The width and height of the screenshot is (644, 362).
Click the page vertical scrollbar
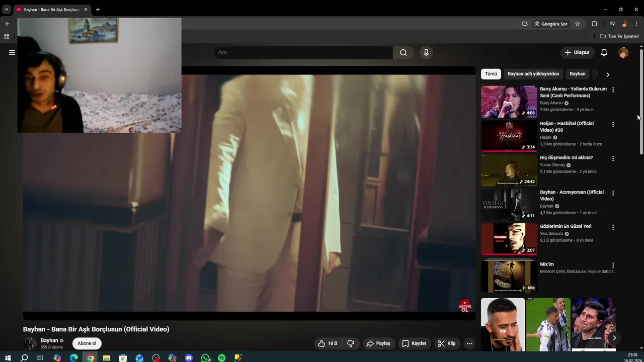(x=641, y=102)
